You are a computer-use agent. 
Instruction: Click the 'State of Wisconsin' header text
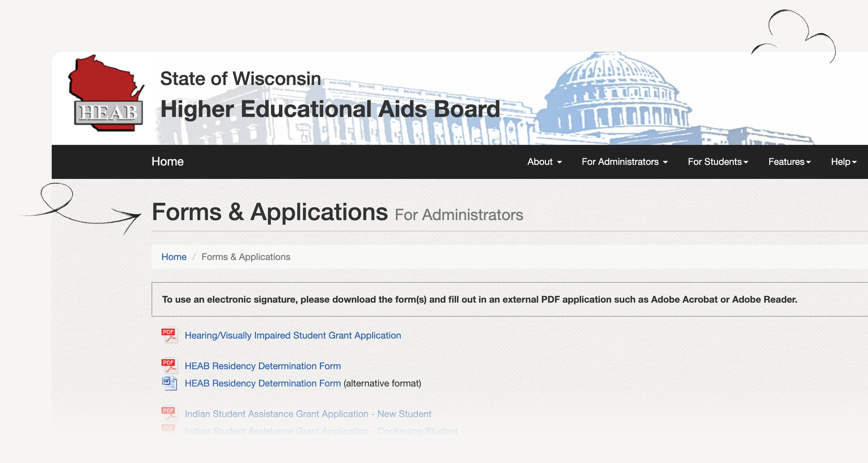tap(241, 78)
